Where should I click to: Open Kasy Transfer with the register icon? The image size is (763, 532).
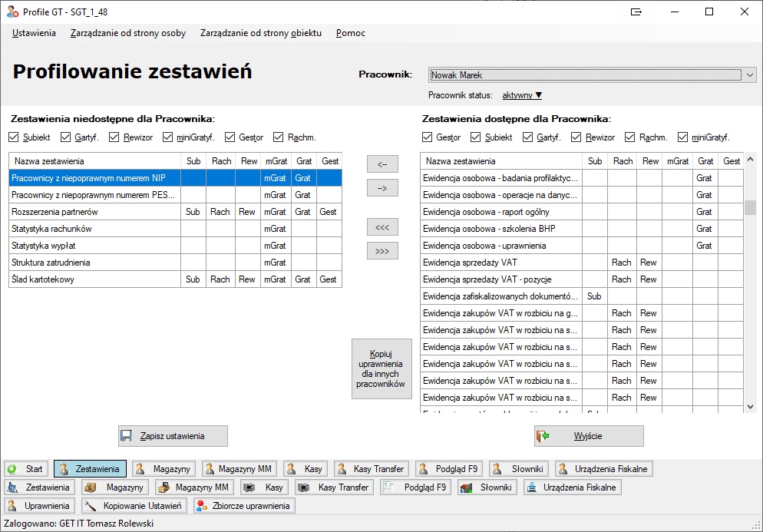click(333, 487)
